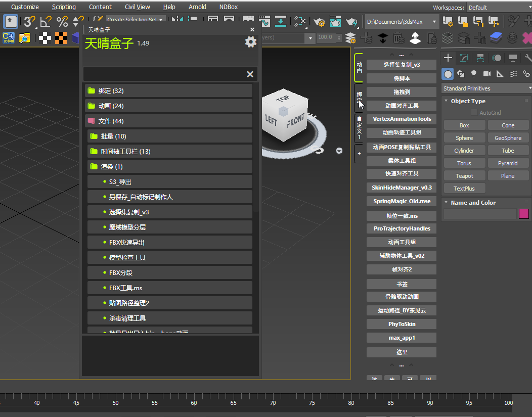This screenshot has width=532, height=417.
Task: Enable the AutoGrid checkbox
Action: coord(474,113)
